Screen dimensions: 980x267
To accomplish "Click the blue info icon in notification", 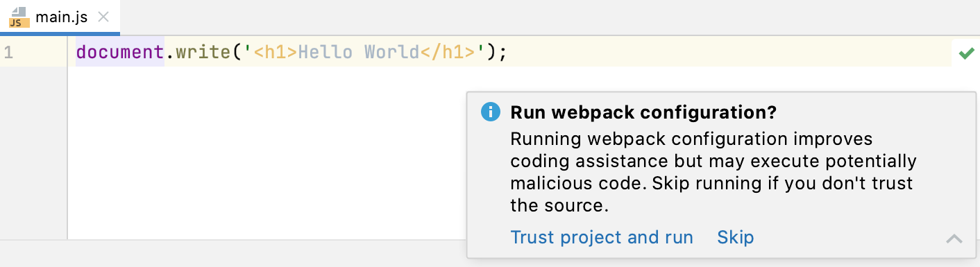I will (x=491, y=112).
